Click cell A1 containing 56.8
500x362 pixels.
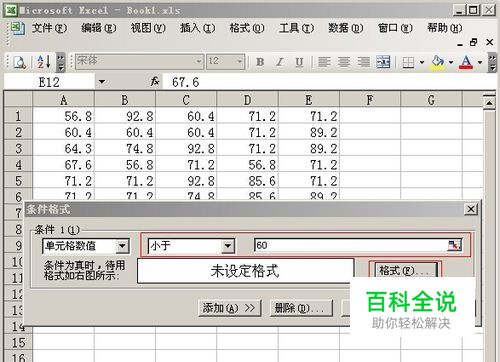63,116
